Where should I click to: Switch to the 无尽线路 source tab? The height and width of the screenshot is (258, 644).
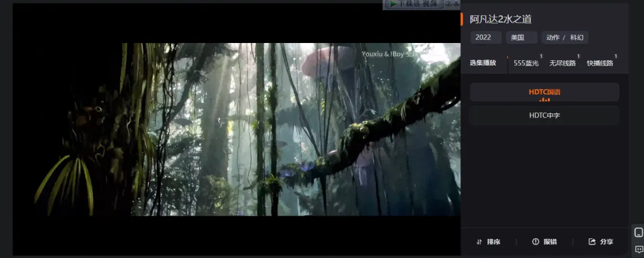[x=563, y=63]
